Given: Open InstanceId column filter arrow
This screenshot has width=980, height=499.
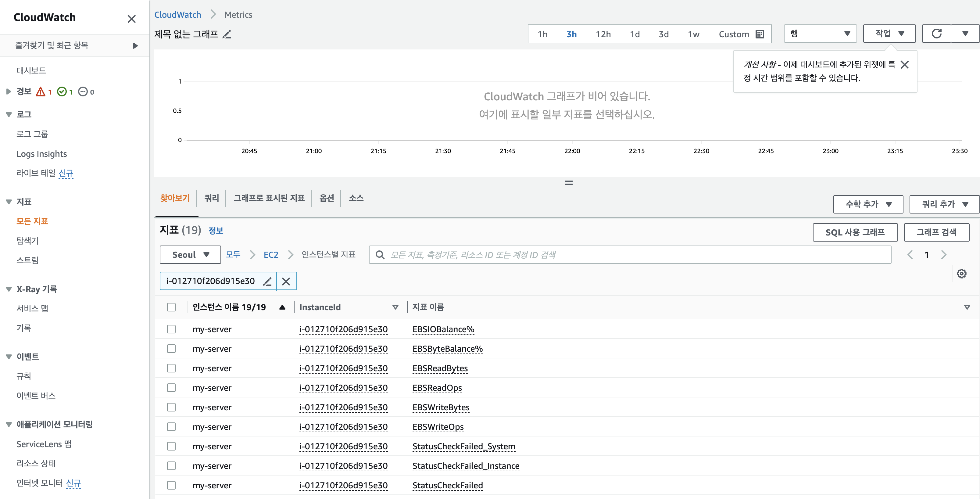Looking at the screenshot, I should (x=395, y=307).
